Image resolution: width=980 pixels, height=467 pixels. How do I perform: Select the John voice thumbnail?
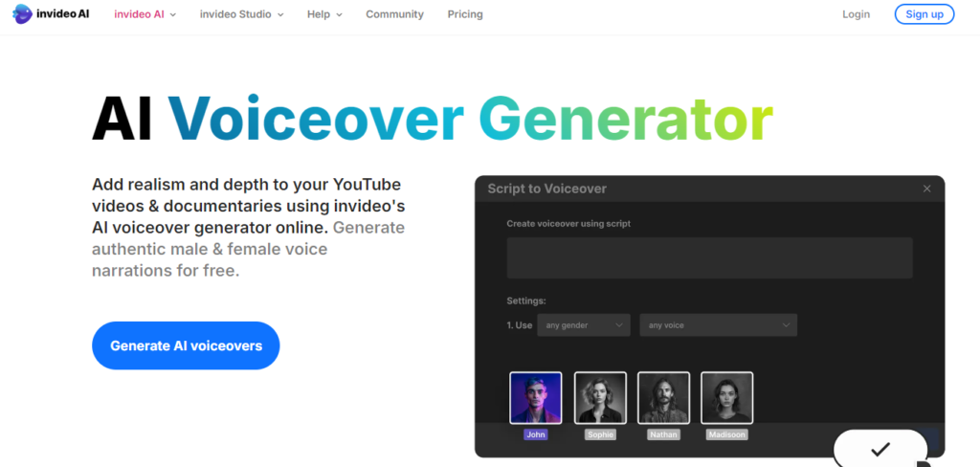[x=536, y=397]
